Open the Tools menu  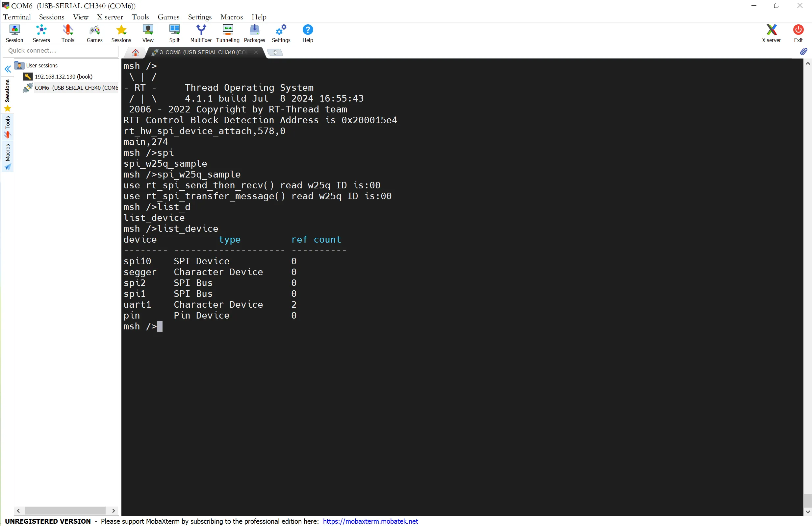click(140, 17)
